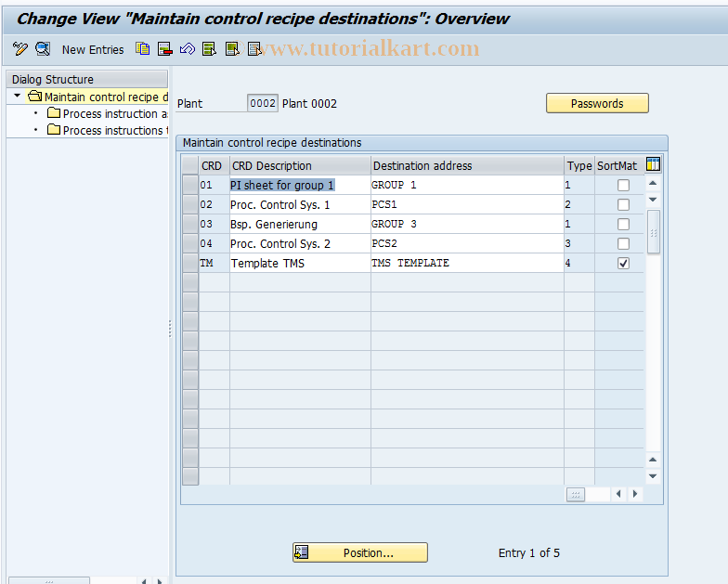Click the Destination address column header
The height and width of the screenshot is (584, 728).
[467, 165]
